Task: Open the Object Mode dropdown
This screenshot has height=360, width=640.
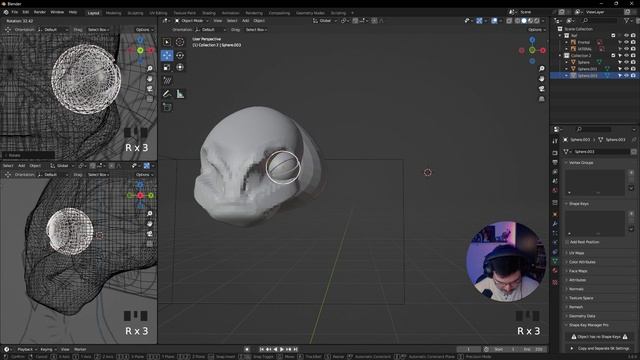Action: tap(191, 20)
